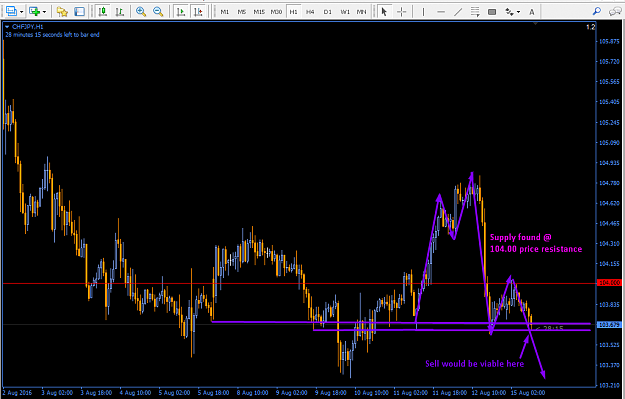Select the Fibonacci retracement tool
Viewport: 625px width, 399px height.
click(475, 12)
